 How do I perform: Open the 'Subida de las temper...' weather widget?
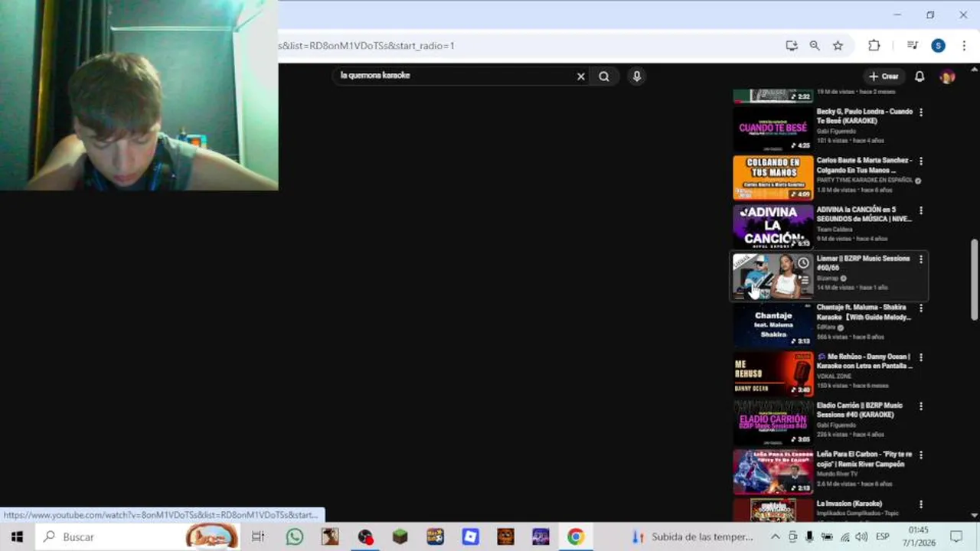point(693,536)
